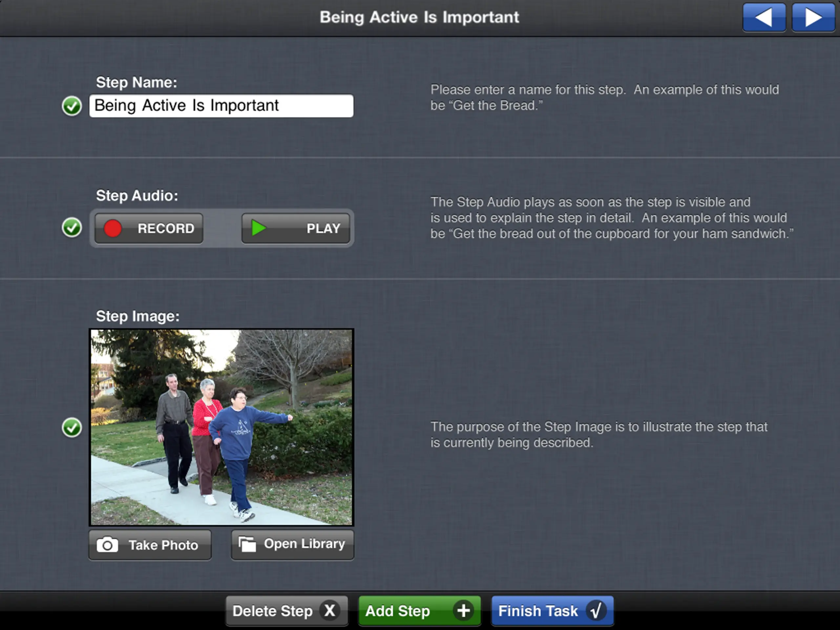Go to the previous step arrow
Screen dimensions: 840x630
(x=764, y=17)
